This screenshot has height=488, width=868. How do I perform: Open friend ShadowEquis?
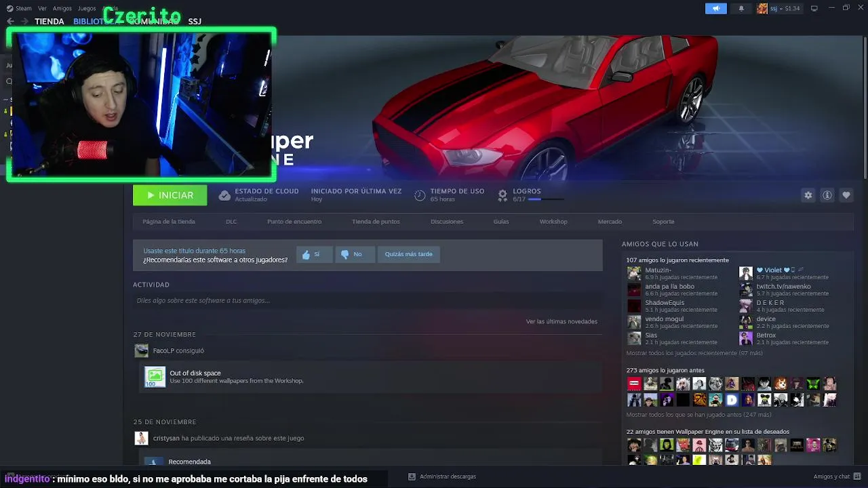pos(665,302)
